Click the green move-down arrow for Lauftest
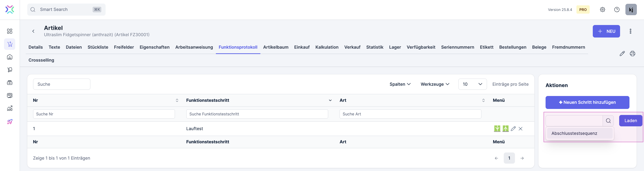The height and width of the screenshot is (171, 644). pos(497,129)
